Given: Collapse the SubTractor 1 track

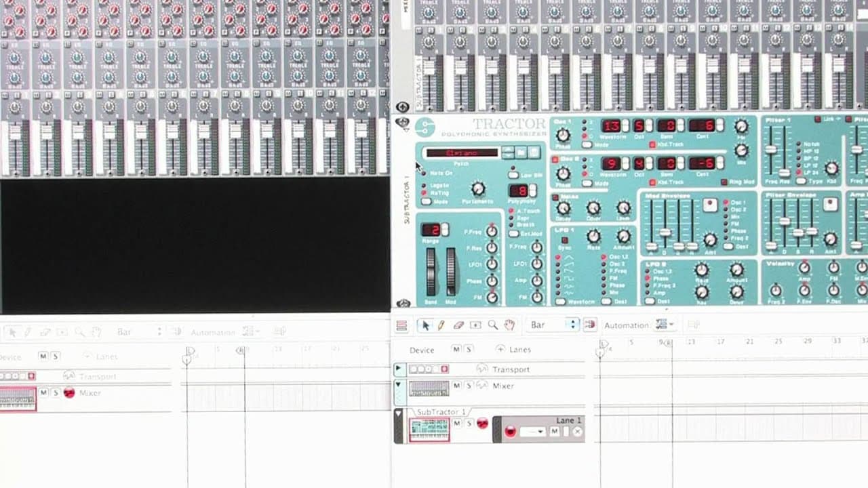Looking at the screenshot, I should tap(399, 413).
